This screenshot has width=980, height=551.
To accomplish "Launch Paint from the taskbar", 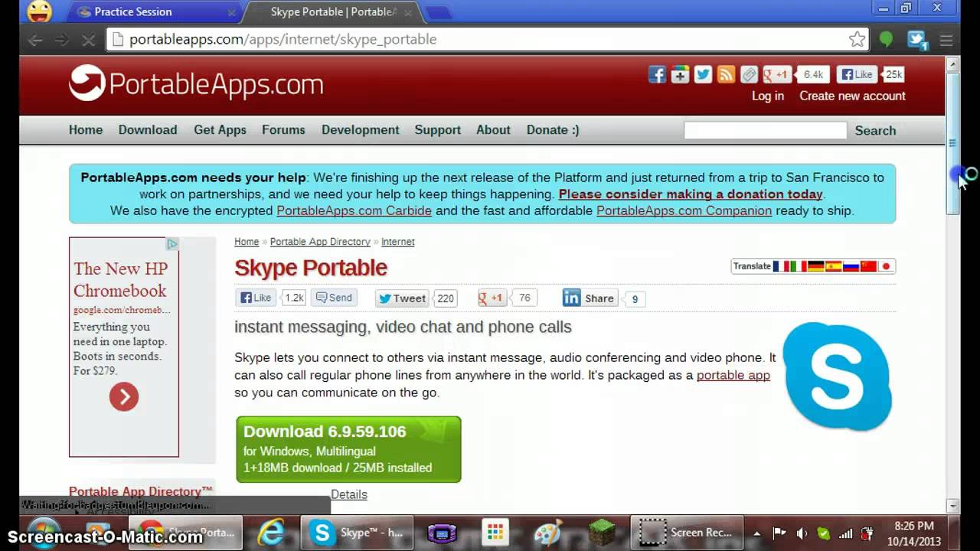I will (x=548, y=533).
